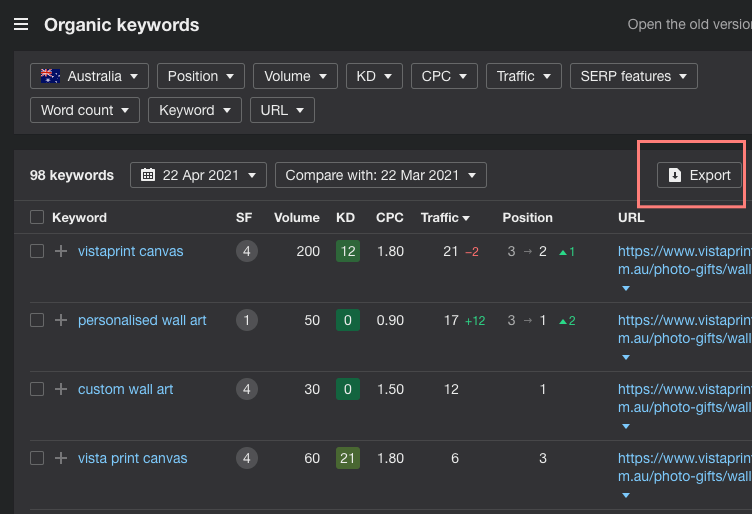Click the SF badge 4 for vista print canvas
The height and width of the screenshot is (514, 752).
pos(247,458)
